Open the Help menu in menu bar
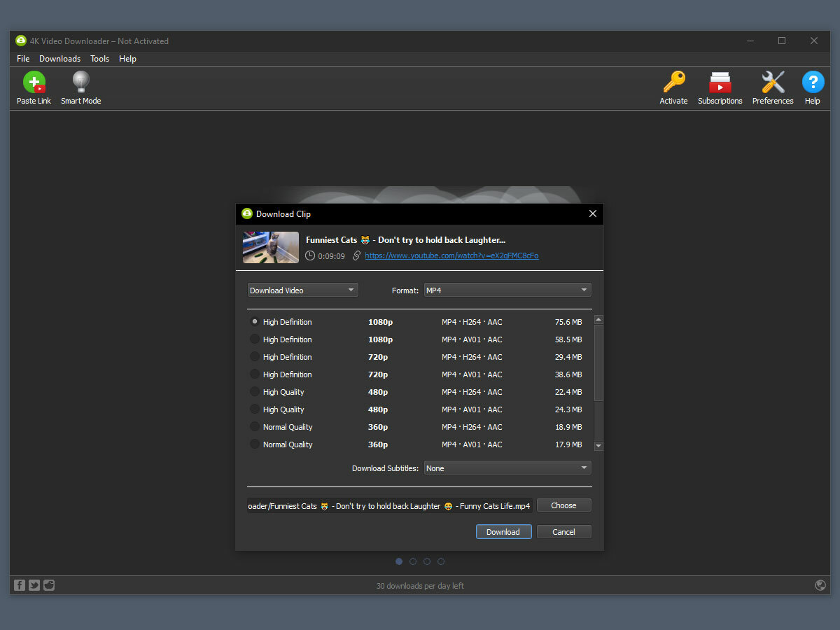The width and height of the screenshot is (840, 630). pyautogui.click(x=127, y=59)
